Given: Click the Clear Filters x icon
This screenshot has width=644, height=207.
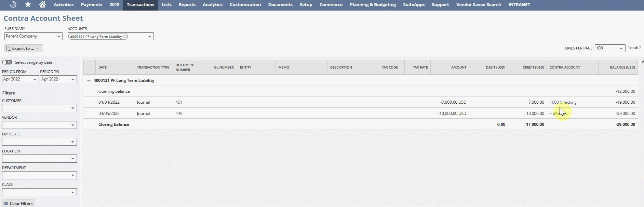Looking at the screenshot, I should (x=6, y=204).
